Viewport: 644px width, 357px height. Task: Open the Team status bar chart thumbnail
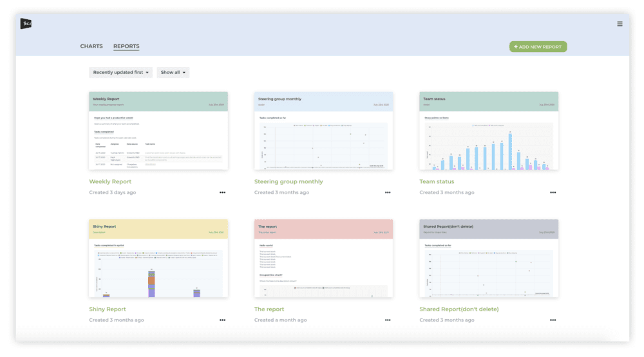[x=489, y=131]
